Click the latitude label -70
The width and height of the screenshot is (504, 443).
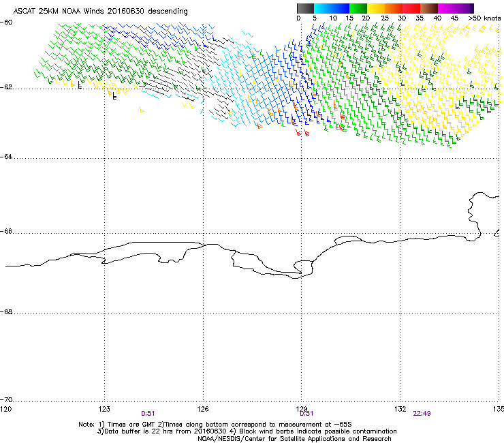pos(6,400)
